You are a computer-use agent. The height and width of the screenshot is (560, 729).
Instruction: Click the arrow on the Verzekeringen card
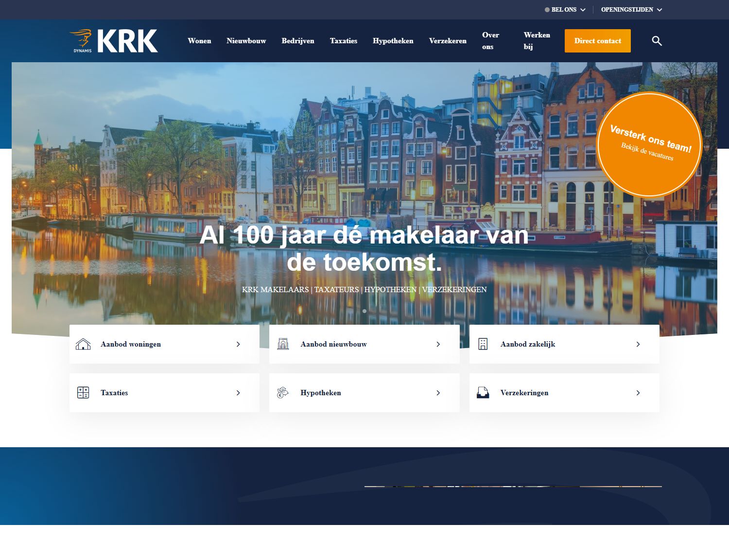(638, 393)
